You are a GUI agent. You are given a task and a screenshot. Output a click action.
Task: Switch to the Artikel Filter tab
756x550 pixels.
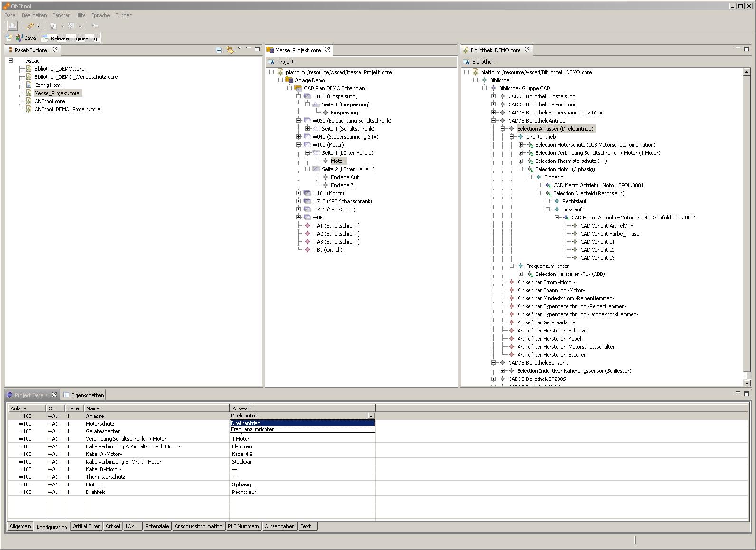(x=86, y=526)
